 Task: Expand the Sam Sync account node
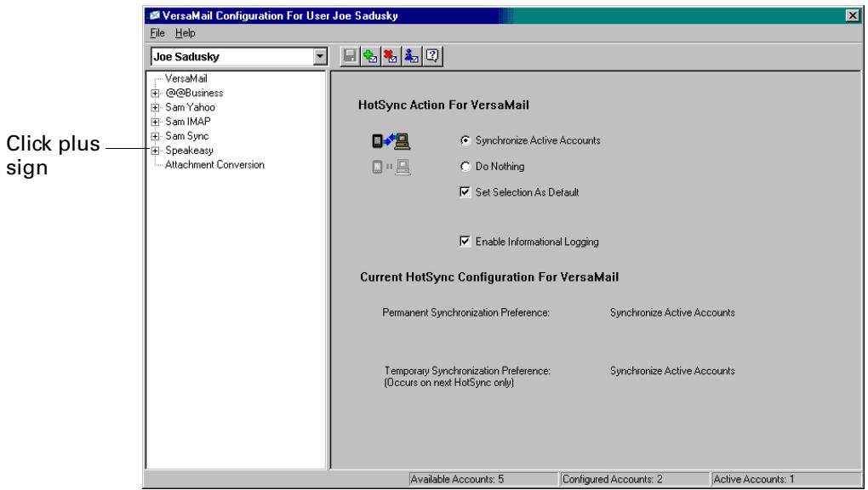156,136
